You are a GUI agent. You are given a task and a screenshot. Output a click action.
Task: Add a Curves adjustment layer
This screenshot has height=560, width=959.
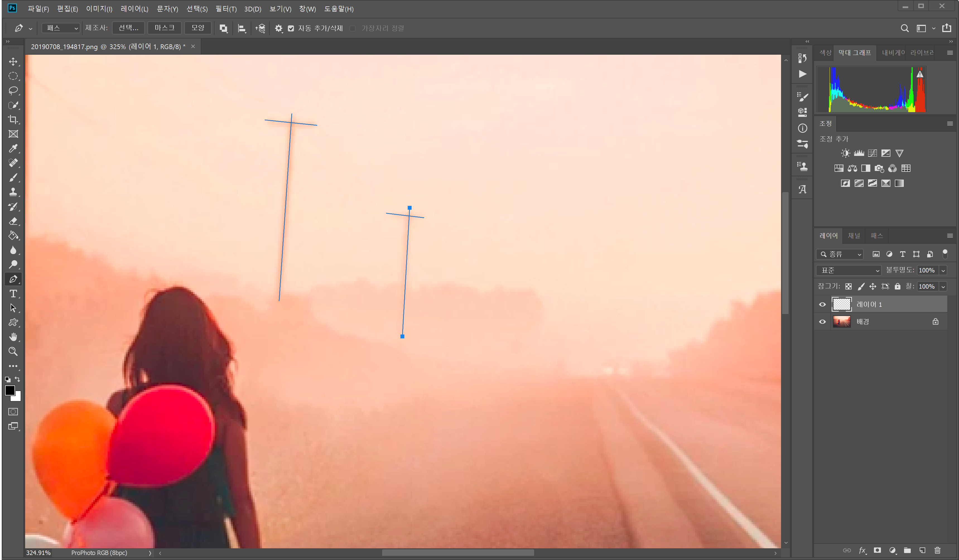872,153
